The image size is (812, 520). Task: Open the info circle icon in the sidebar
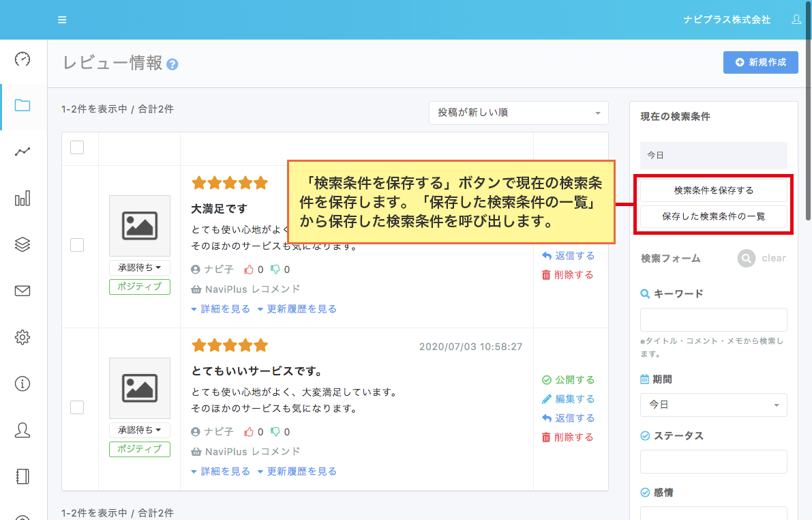[22, 384]
